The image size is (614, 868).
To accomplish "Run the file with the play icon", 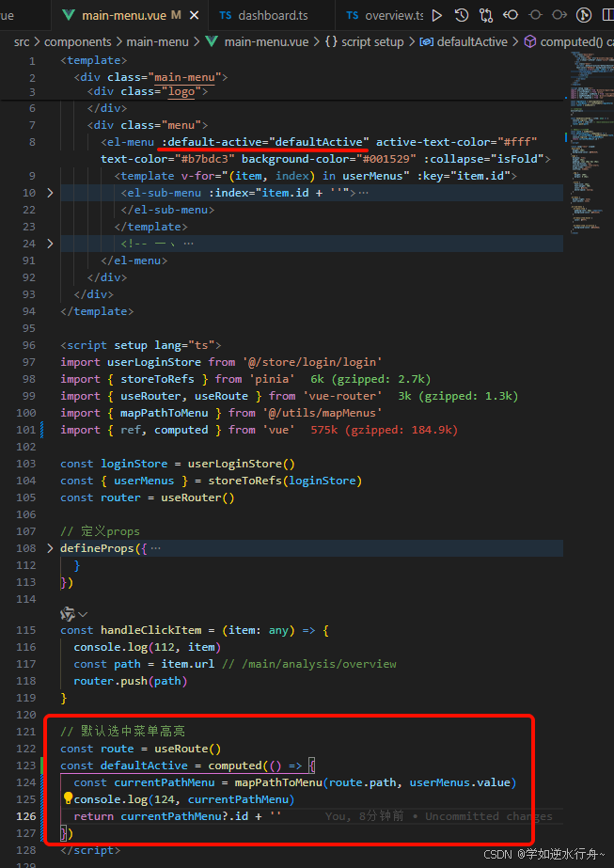I will [437, 15].
